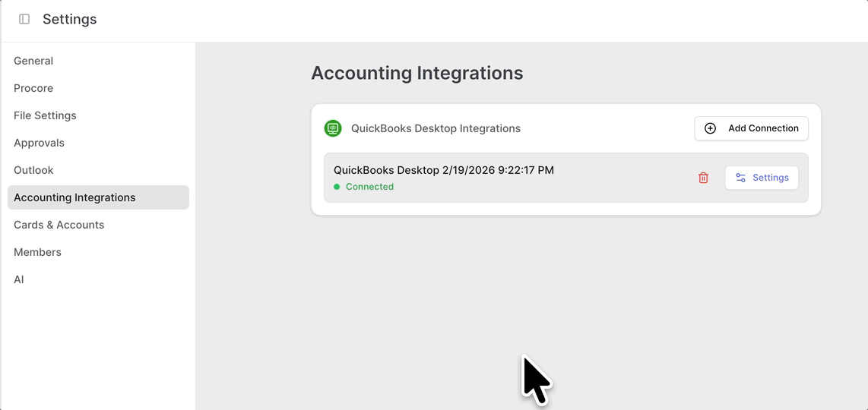Click the Settings header title
The image size is (868, 410).
click(70, 20)
